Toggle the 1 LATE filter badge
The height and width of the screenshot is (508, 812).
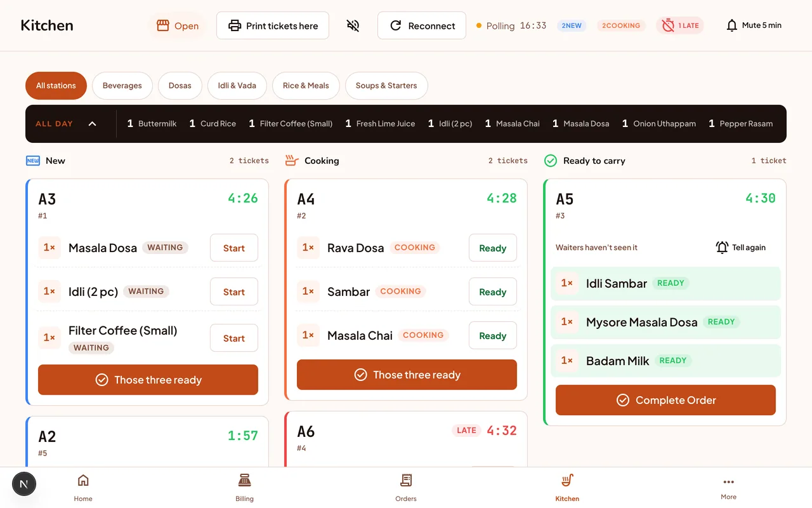tap(680, 25)
